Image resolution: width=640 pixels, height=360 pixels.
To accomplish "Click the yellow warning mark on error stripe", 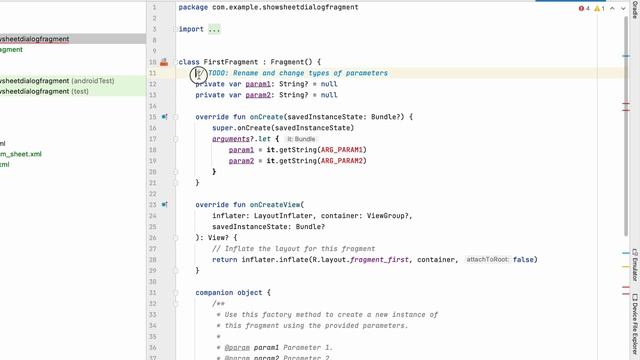I will click(x=626, y=267).
